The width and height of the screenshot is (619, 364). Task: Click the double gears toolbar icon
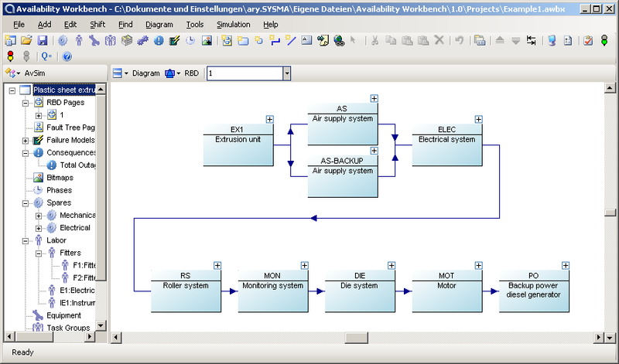[x=142, y=40]
